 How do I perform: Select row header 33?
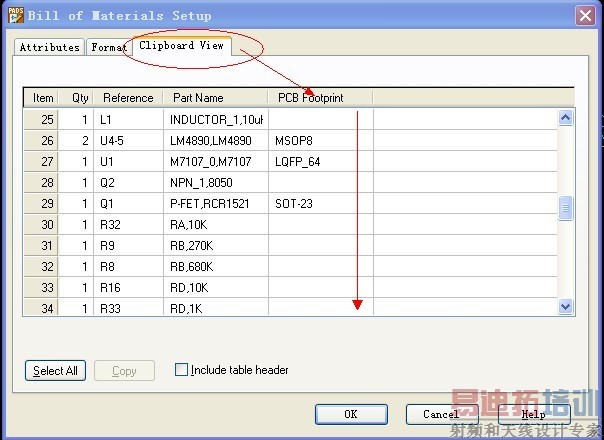[41, 287]
